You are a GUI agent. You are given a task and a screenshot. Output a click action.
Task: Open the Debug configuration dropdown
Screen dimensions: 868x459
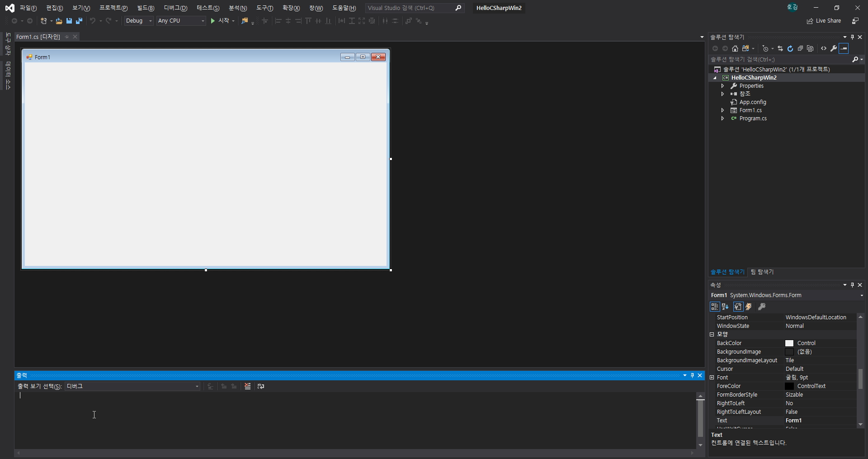point(139,21)
